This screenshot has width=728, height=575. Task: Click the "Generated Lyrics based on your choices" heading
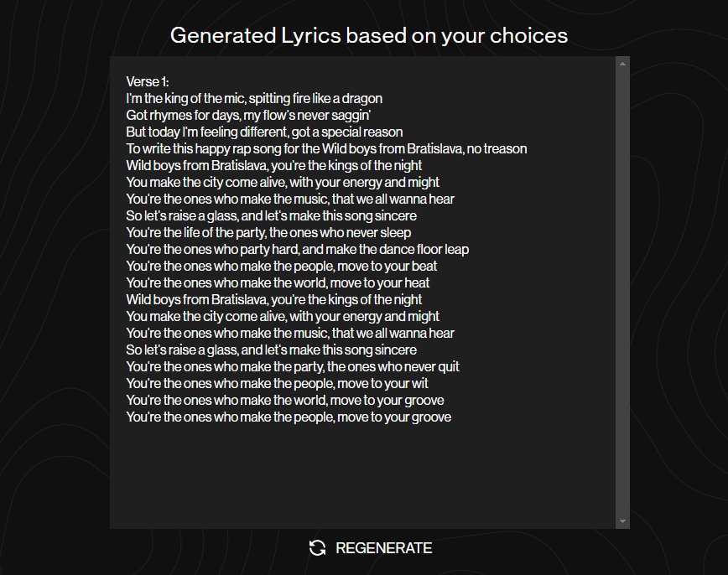pos(369,35)
